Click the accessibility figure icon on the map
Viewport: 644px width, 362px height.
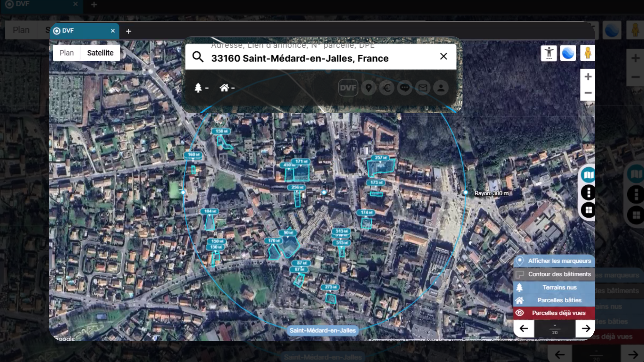click(x=549, y=53)
